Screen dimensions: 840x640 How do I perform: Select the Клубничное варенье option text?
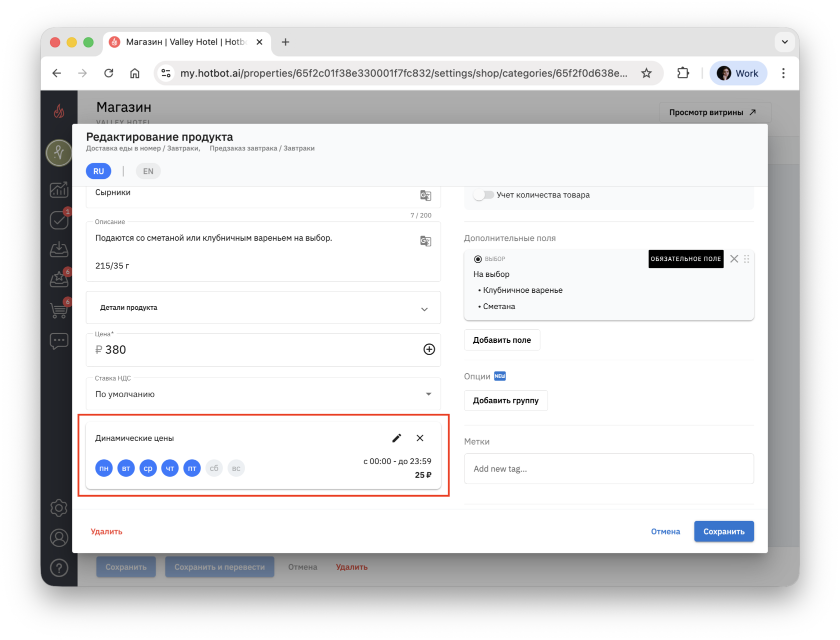522,290
